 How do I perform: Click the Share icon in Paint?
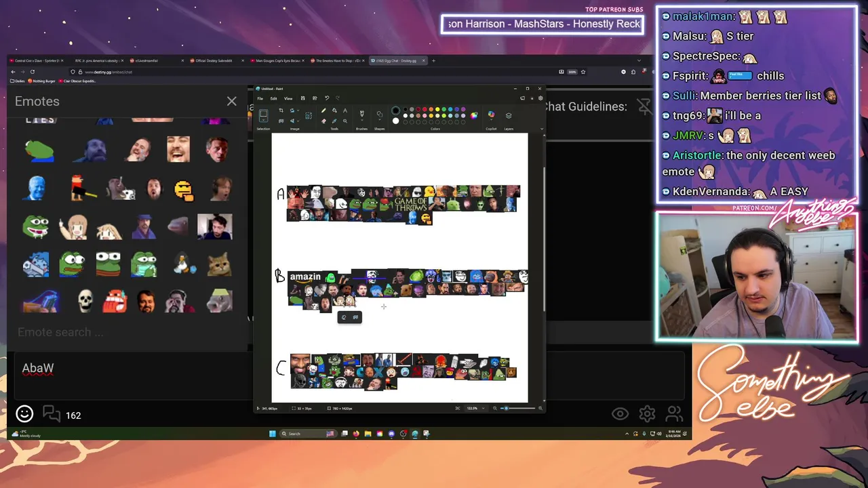click(315, 98)
